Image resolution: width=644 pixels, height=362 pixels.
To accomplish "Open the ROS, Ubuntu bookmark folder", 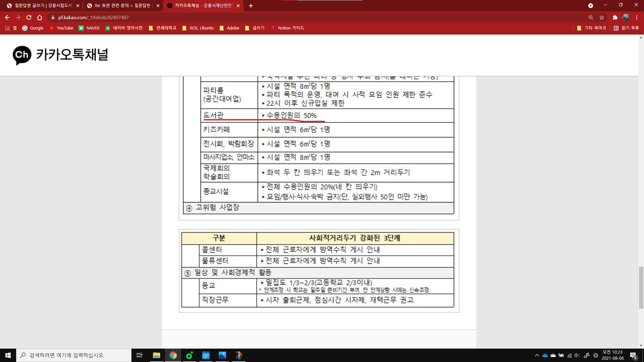I will point(198,28).
